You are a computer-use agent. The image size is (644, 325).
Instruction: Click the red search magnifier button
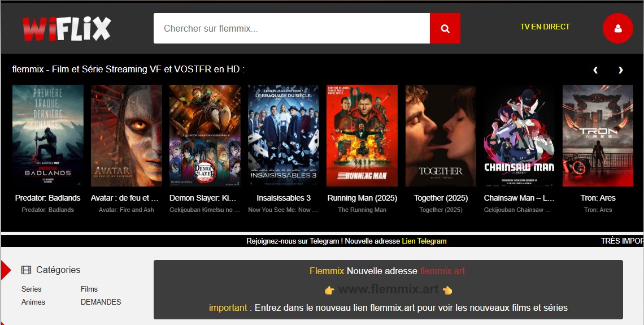tap(445, 28)
